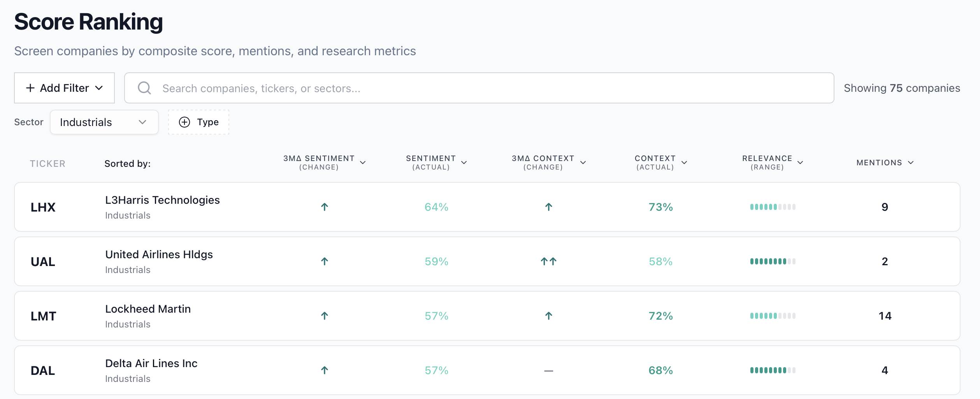The width and height of the screenshot is (980, 399).
Task: Click the mentions count 14 for LMT
Action: tap(885, 316)
